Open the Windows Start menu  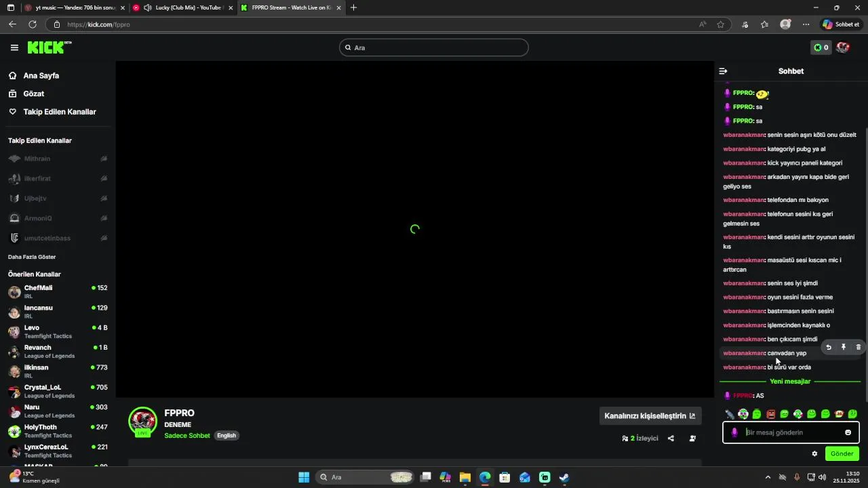click(304, 477)
